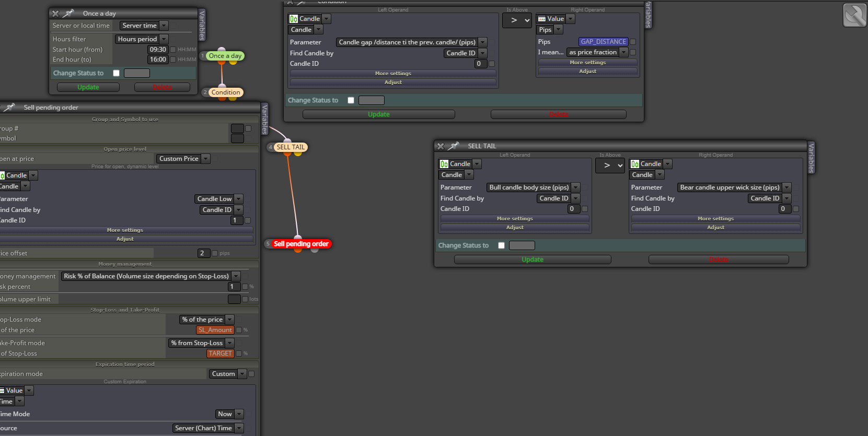868x436 pixels.
Task: Click the pin icon in the SELL TAIL panel
Action: point(454,146)
